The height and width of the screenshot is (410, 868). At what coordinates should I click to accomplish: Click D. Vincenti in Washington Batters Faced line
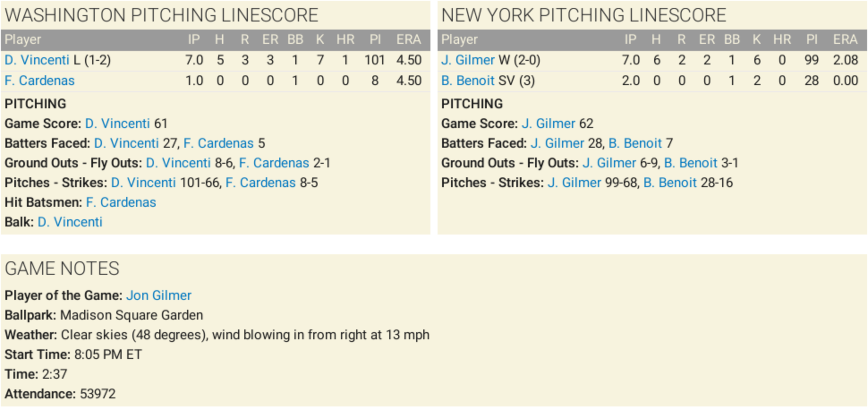(126, 143)
